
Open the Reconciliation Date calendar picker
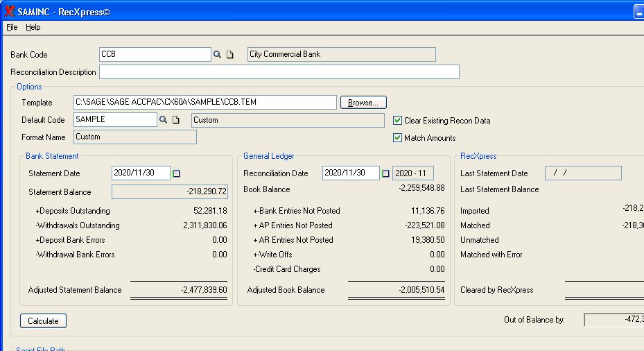tap(385, 173)
